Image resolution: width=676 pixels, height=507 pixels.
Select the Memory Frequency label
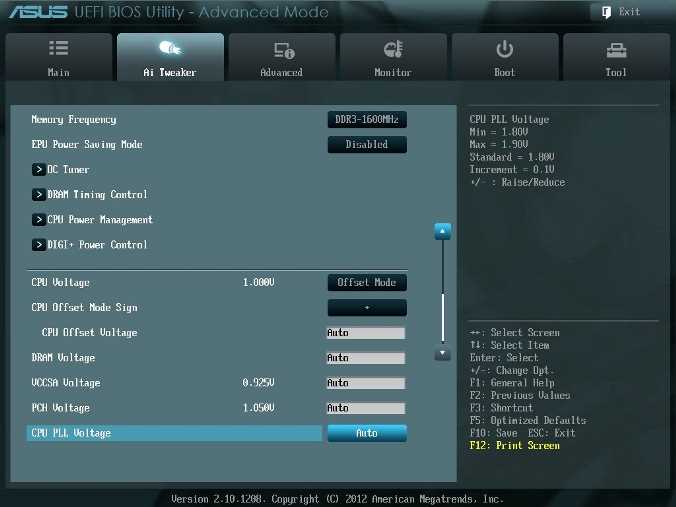click(74, 119)
